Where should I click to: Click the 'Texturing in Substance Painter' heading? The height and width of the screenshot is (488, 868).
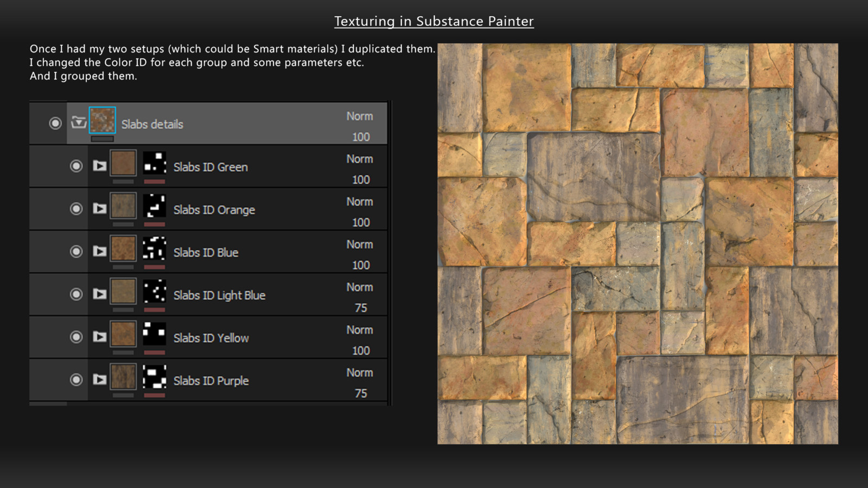click(x=434, y=21)
